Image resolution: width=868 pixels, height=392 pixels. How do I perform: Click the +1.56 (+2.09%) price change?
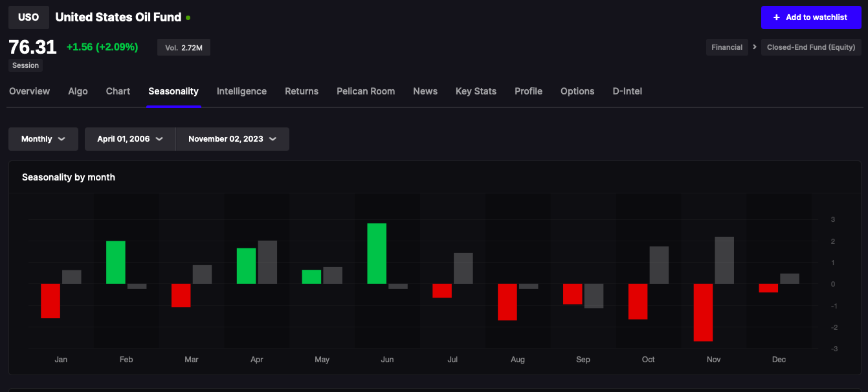(x=102, y=47)
